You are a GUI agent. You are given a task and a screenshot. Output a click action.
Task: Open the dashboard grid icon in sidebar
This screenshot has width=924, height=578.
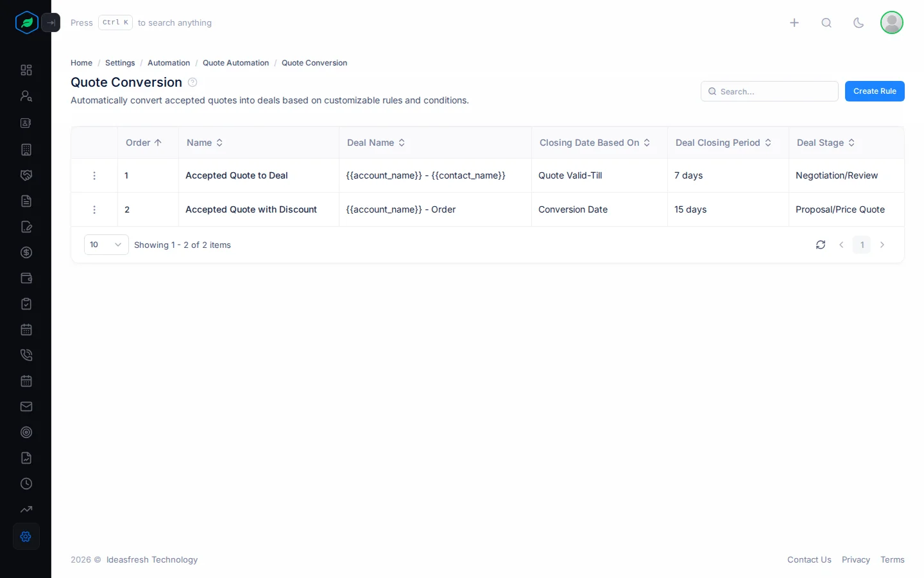[26, 70]
